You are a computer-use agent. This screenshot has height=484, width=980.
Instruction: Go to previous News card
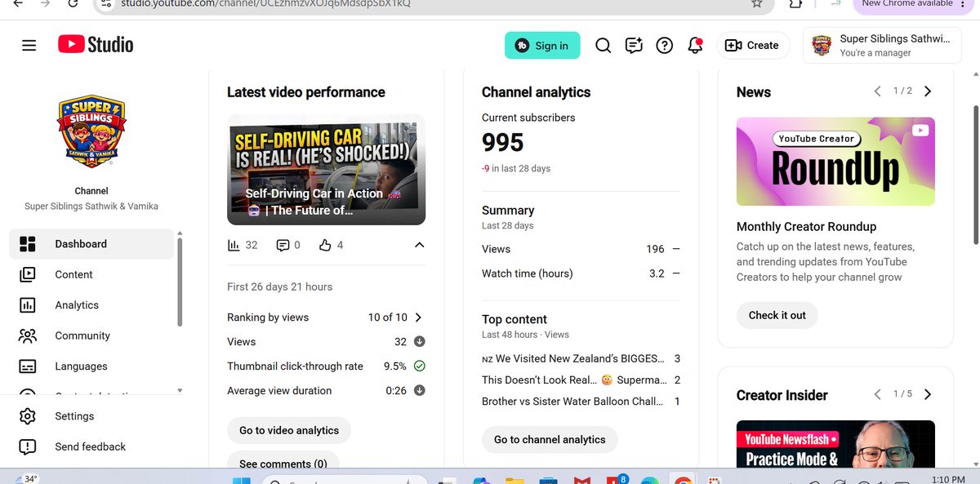pyautogui.click(x=877, y=91)
